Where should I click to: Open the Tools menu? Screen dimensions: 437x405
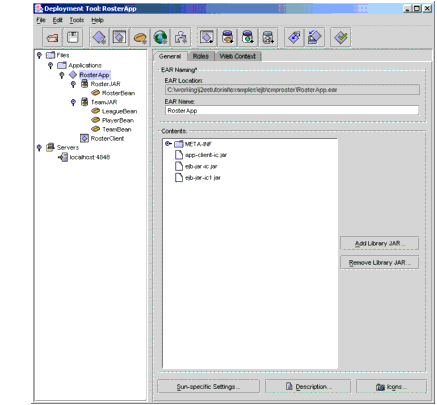click(77, 20)
